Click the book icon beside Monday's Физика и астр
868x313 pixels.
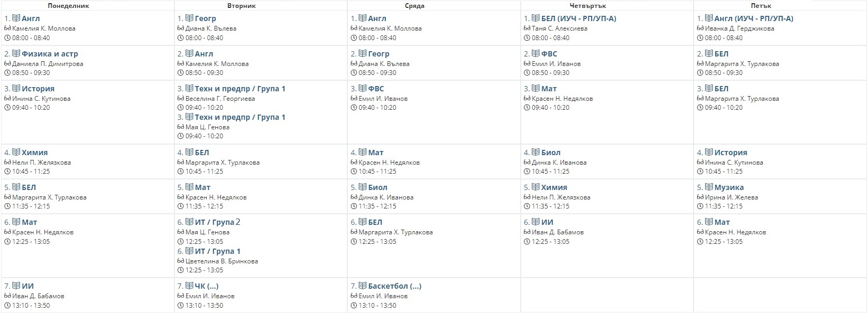[16, 53]
